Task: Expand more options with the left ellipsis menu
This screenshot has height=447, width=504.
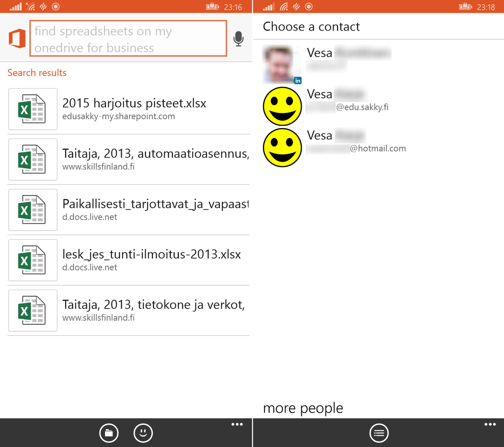Action: 237,424
